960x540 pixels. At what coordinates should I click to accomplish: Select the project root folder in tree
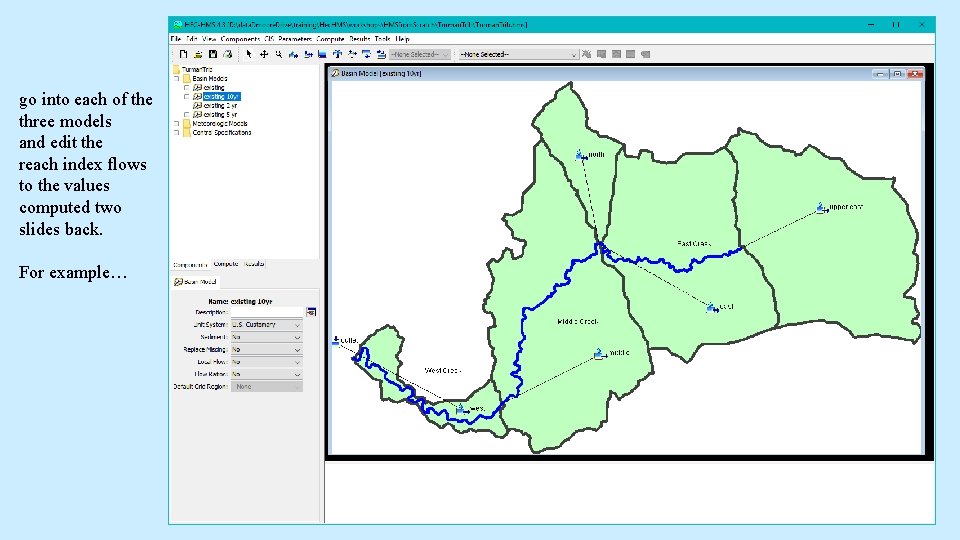pos(197,69)
